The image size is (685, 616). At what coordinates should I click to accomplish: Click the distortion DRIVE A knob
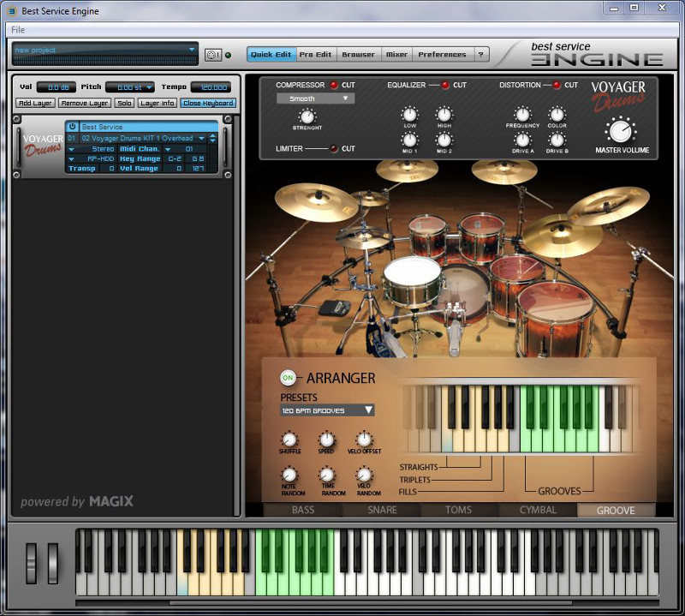pyautogui.click(x=522, y=140)
